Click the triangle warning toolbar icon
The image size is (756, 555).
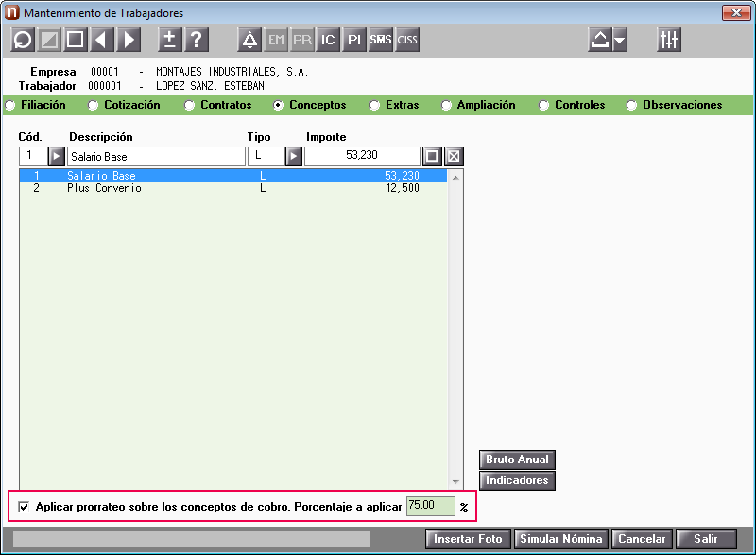tap(249, 40)
